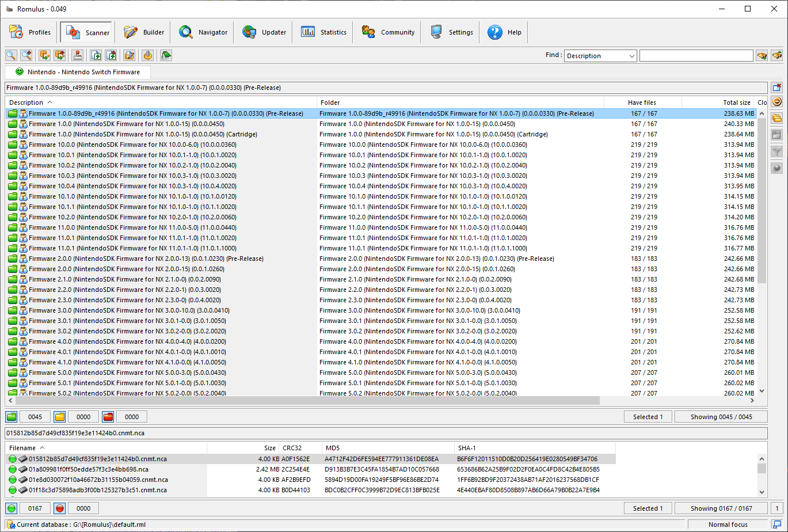Click the save-and-edit pencil icon
Screen dimensions: 788x532
coord(130,55)
